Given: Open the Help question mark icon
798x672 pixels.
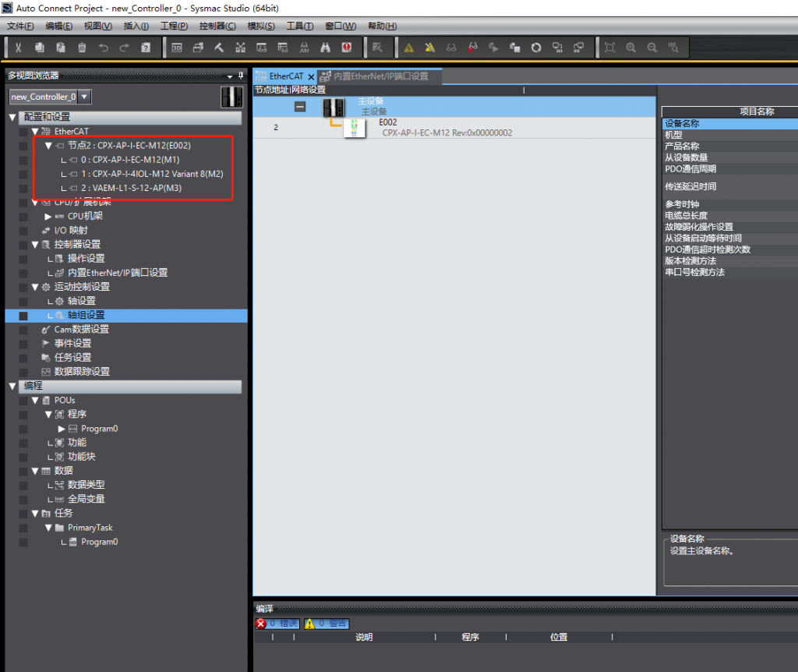Looking at the screenshot, I should tap(146, 48).
